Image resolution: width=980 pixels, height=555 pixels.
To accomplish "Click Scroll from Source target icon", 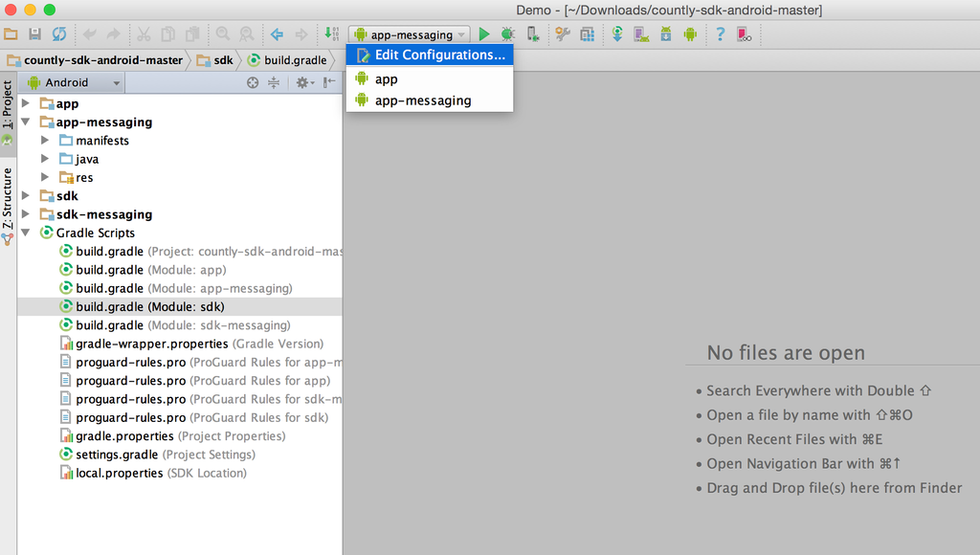I will pyautogui.click(x=253, y=82).
